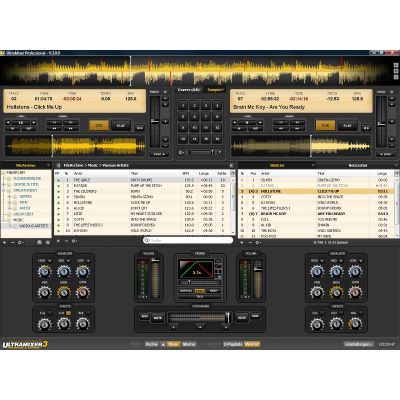Trigger sampler pad 4
400x400 pixels.
click(x=217, y=106)
